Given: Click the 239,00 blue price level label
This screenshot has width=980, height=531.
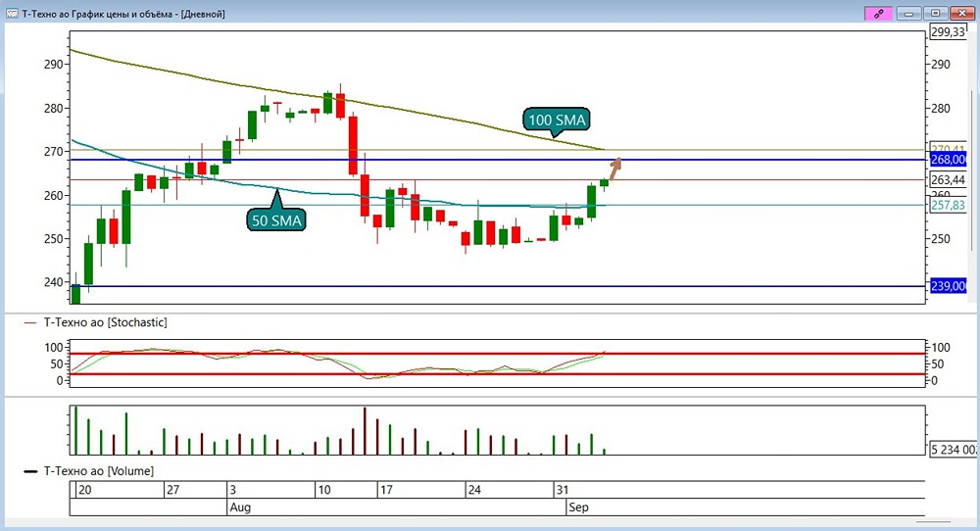Looking at the screenshot, I should pyautogui.click(x=948, y=285).
